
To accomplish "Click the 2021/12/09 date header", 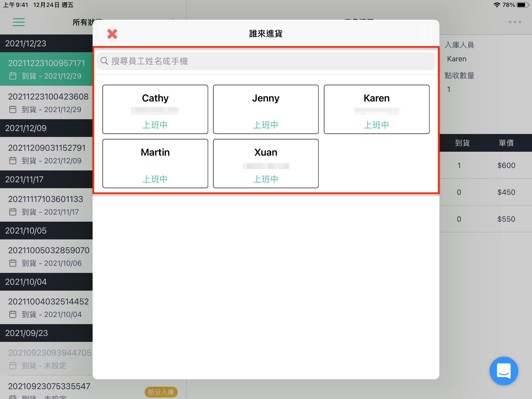I will 46,128.
